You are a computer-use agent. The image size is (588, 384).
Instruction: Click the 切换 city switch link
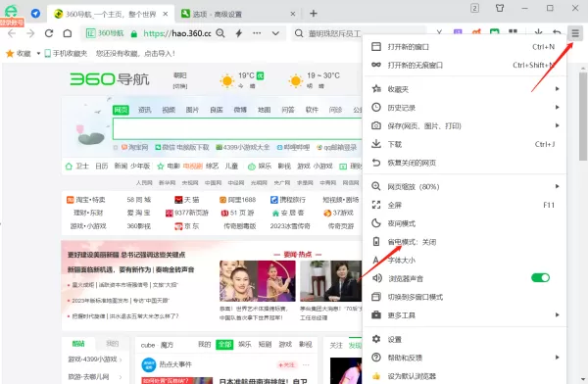click(180, 86)
